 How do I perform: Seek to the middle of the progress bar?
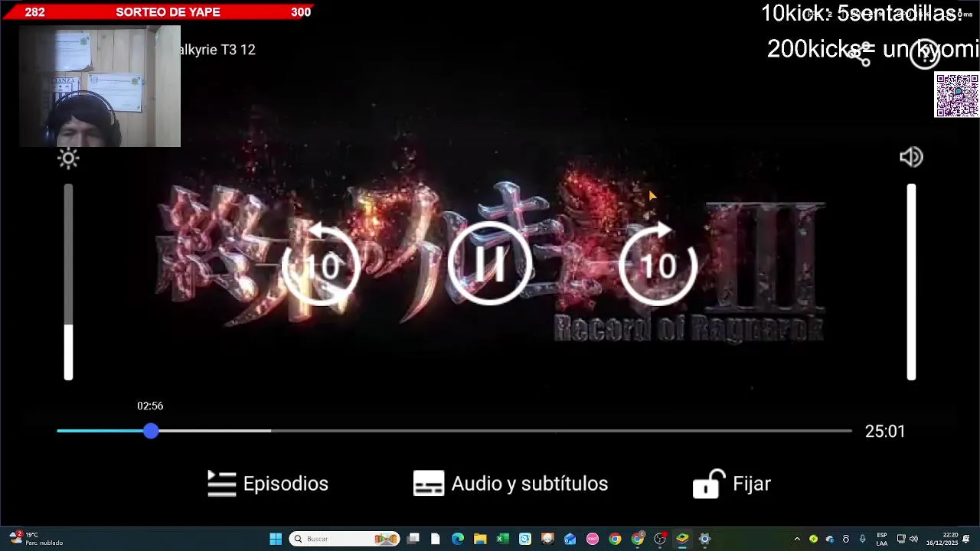point(454,431)
